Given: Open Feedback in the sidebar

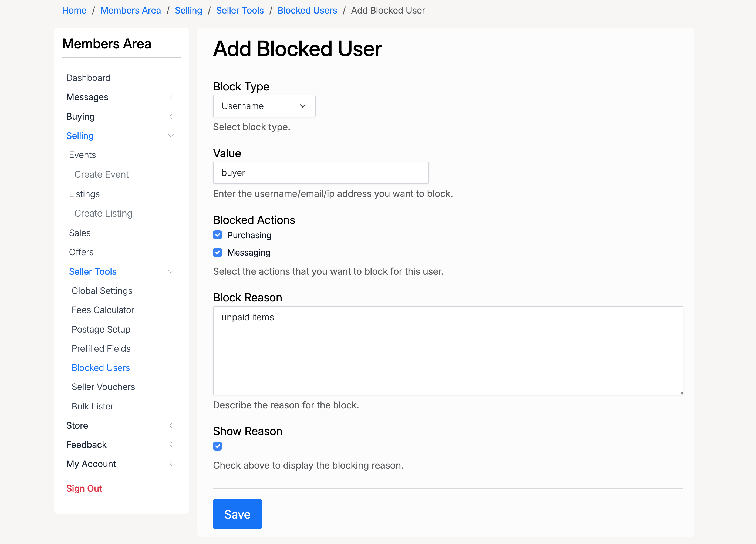Looking at the screenshot, I should pos(86,445).
